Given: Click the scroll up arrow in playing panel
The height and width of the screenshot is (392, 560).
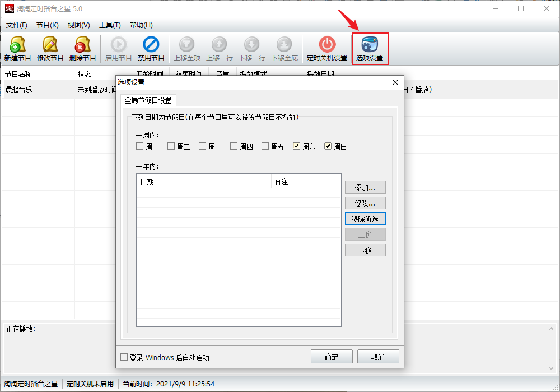Looking at the screenshot, I should tap(552, 329).
